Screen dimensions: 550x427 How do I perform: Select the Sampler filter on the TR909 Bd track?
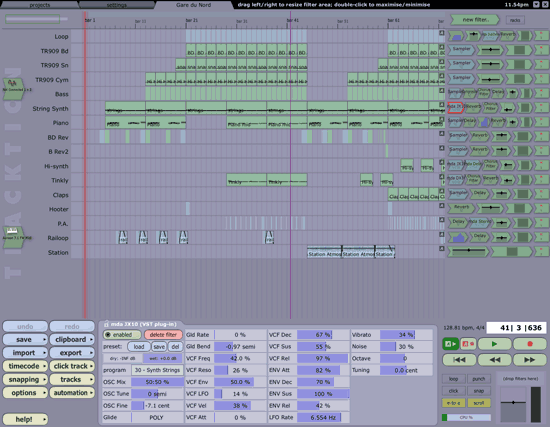pos(461,49)
